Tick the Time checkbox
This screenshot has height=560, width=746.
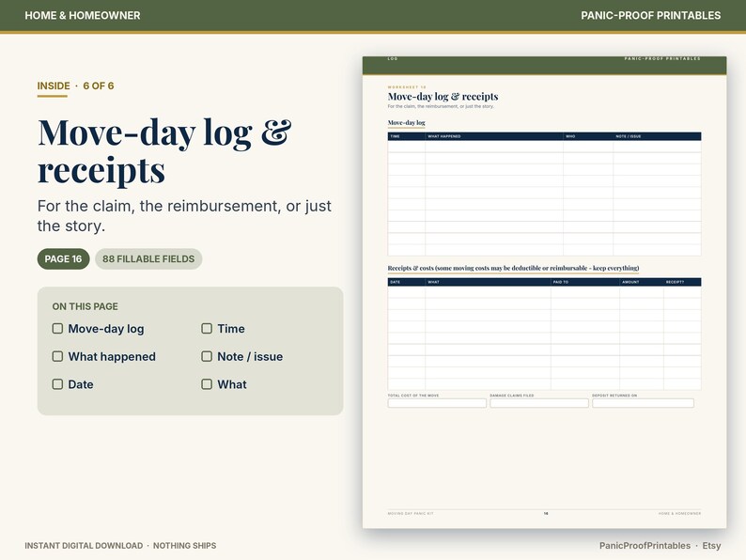click(207, 329)
